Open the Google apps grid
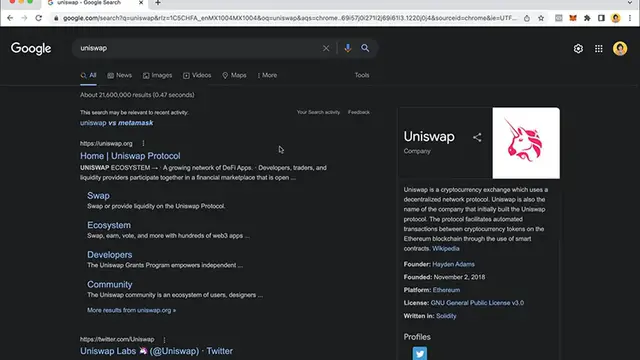Screen dimensions: 640x360 pyautogui.click(x=599, y=49)
